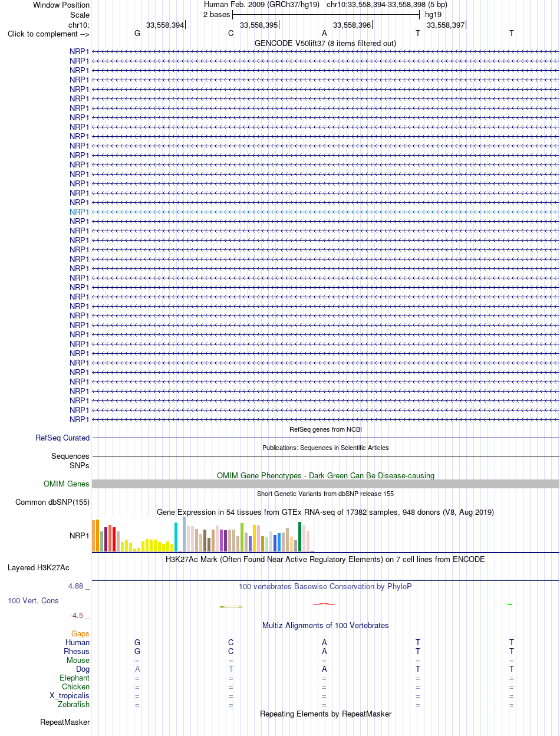Click the yellow PhyloP conservation bar
The image size is (560, 736).
pos(231,606)
